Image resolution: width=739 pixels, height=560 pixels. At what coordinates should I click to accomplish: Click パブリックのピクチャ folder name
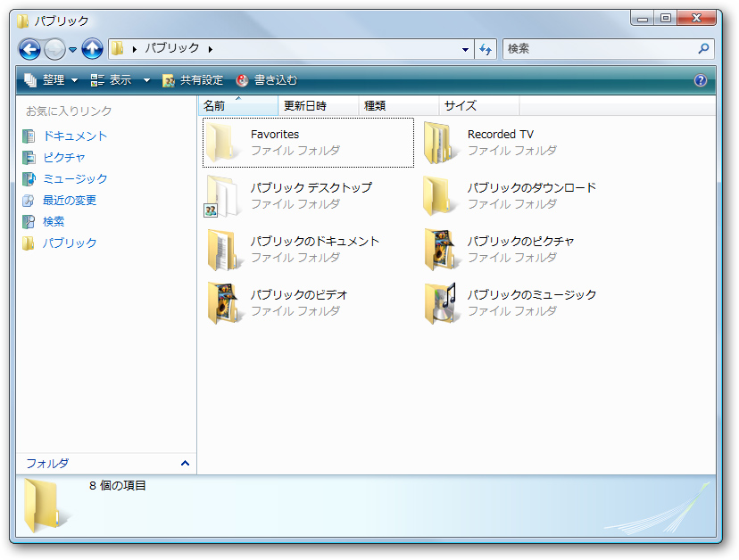pos(521,241)
